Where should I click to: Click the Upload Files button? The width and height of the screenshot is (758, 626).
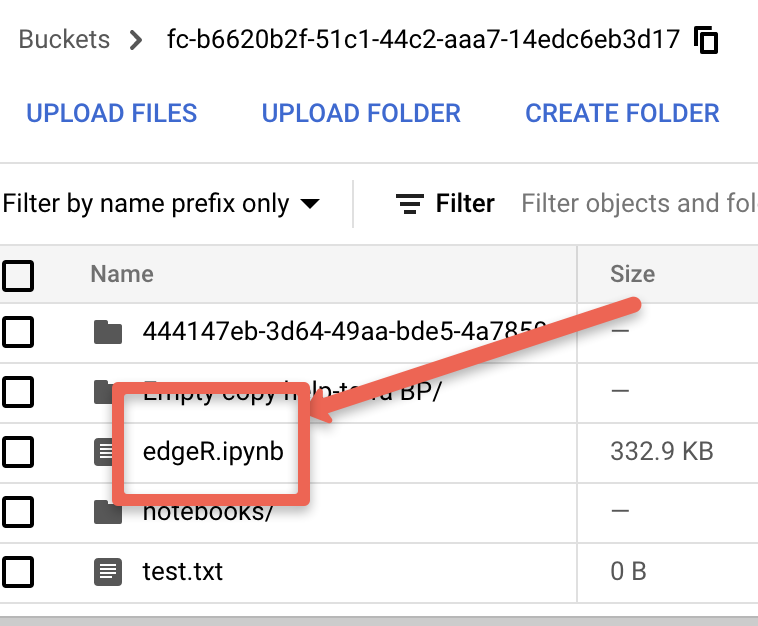tap(112, 114)
